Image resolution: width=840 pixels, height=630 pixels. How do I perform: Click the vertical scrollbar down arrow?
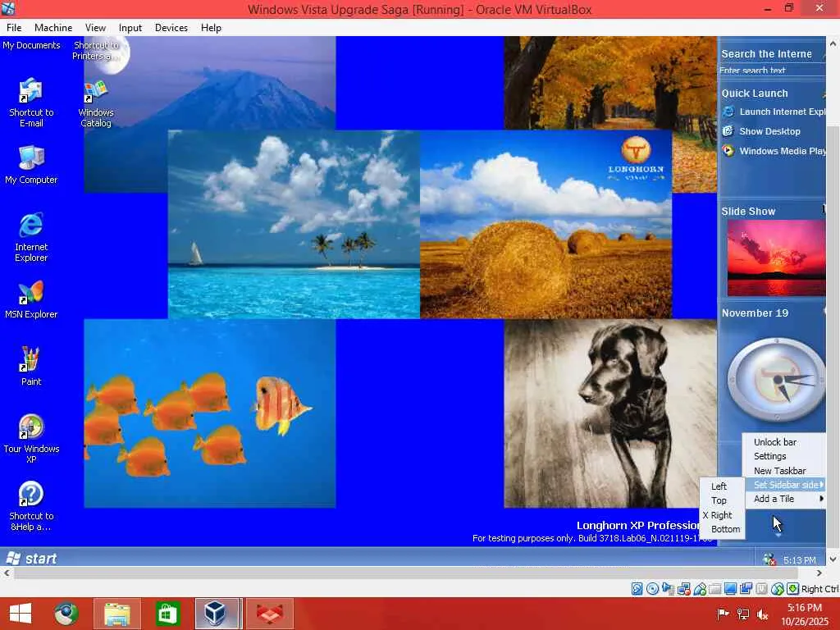(833, 559)
